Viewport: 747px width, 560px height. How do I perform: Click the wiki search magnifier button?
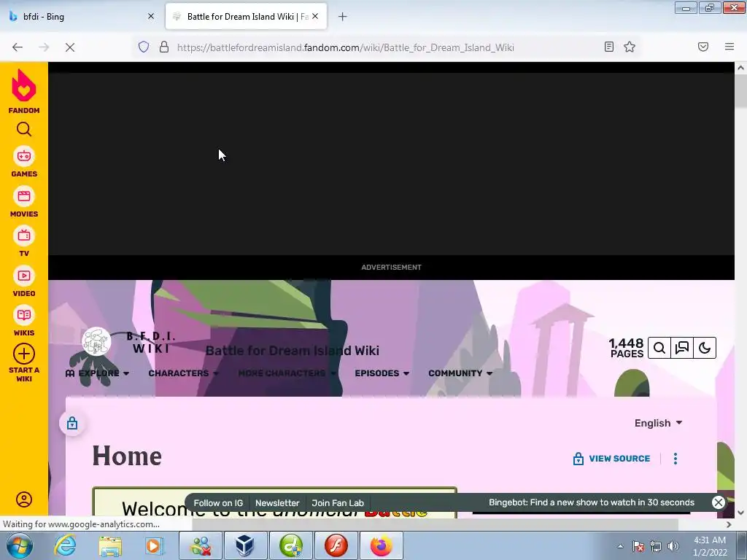(x=659, y=348)
